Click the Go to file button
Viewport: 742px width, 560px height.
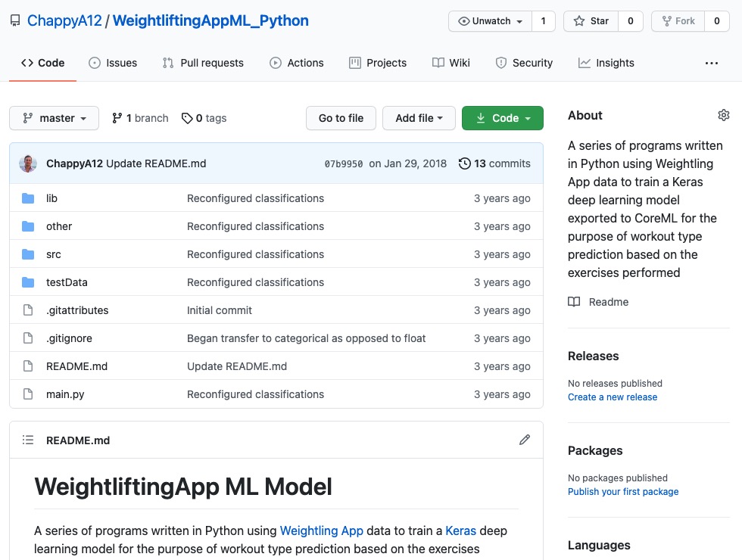(340, 118)
